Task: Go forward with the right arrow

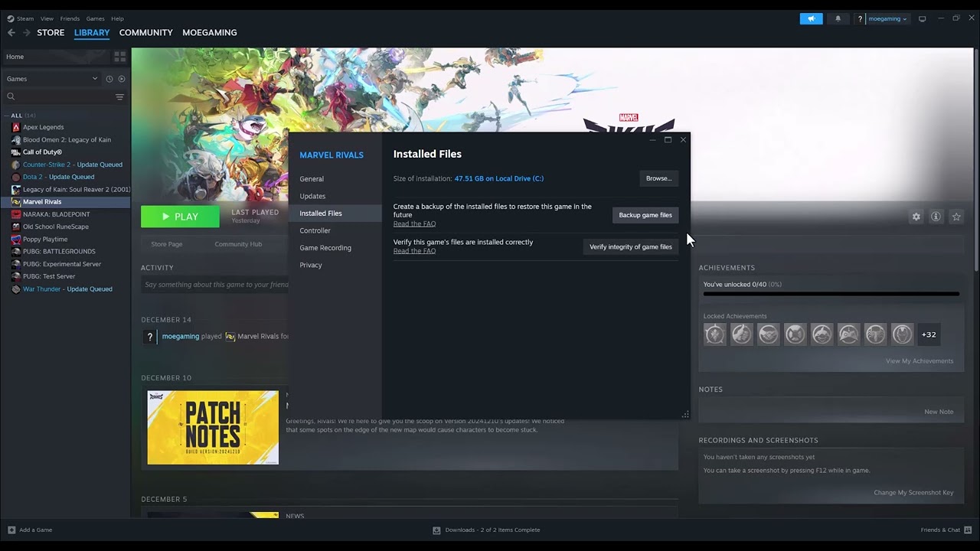Action: (x=27, y=33)
